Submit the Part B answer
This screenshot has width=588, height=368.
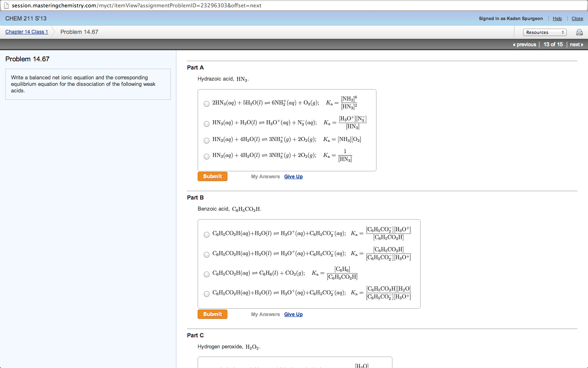[212, 314]
